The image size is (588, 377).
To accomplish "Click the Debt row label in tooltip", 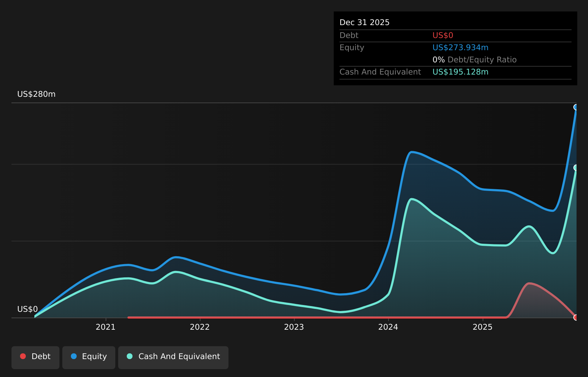I will [x=349, y=35].
